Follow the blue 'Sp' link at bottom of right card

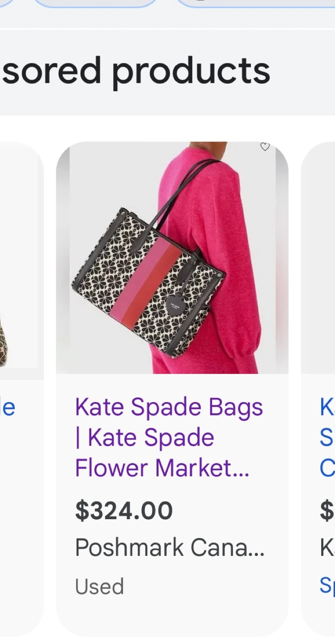tap(327, 585)
